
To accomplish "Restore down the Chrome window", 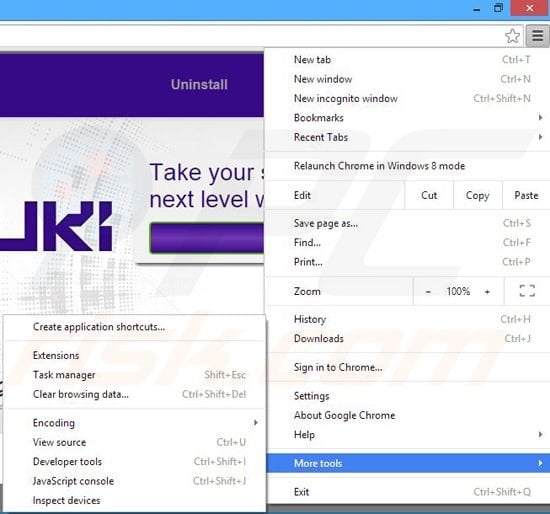I will coord(498,8).
